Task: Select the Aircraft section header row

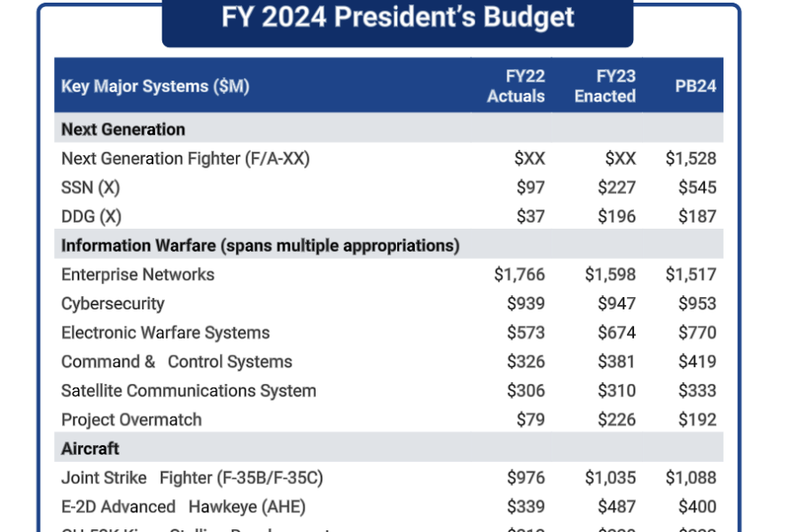Action: (x=389, y=449)
